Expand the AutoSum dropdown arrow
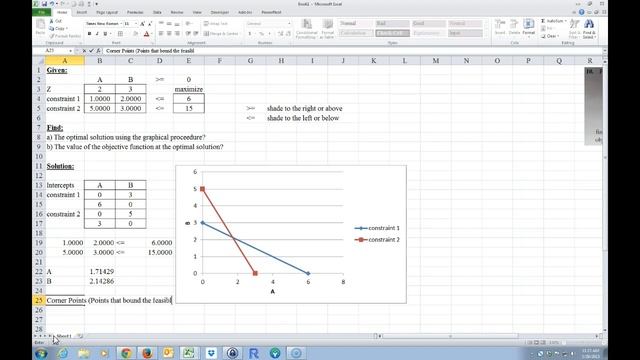The image size is (640, 360). tap(566, 21)
